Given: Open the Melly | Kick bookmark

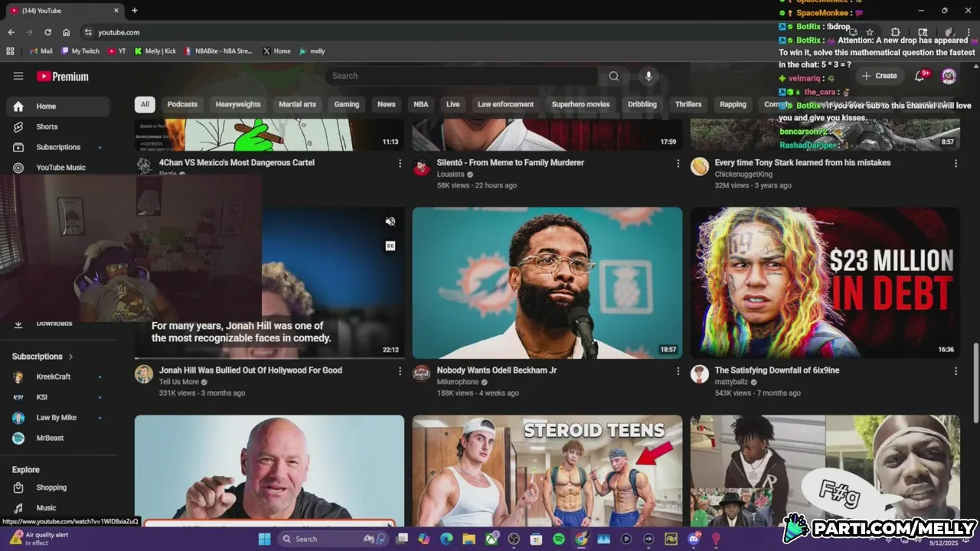Looking at the screenshot, I should click(x=155, y=51).
